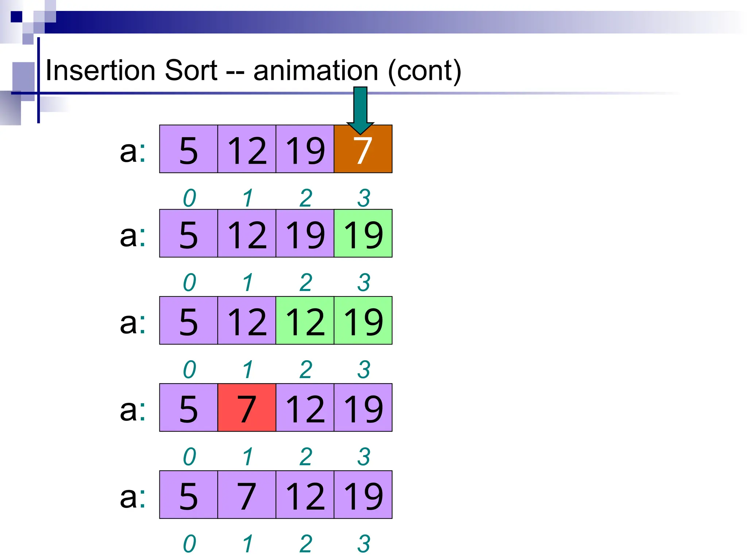Click the 19 cell in the last array row
This screenshot has width=747, height=560.
[x=363, y=495]
